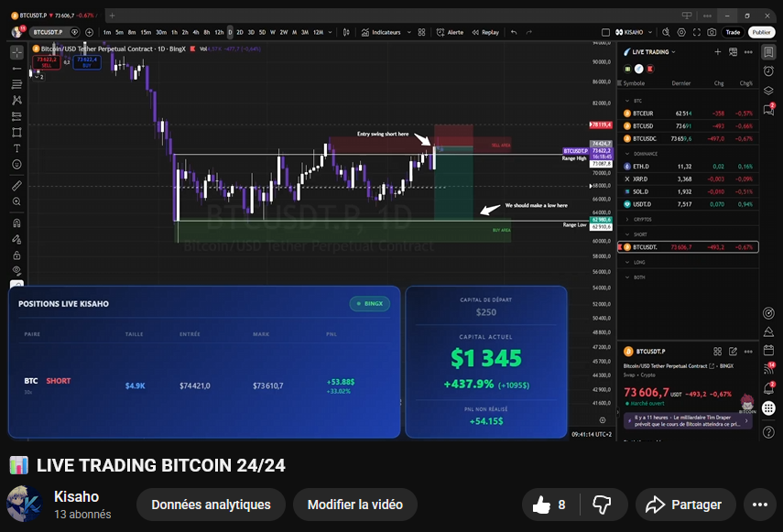Toggle lock all drawings
783x532 pixels.
coord(17,255)
